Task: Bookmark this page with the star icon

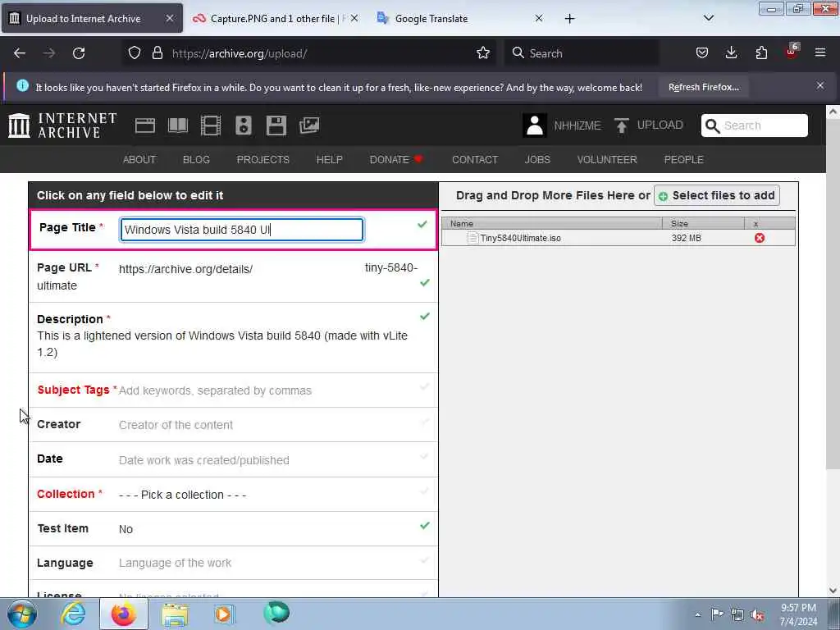Action: (482, 53)
